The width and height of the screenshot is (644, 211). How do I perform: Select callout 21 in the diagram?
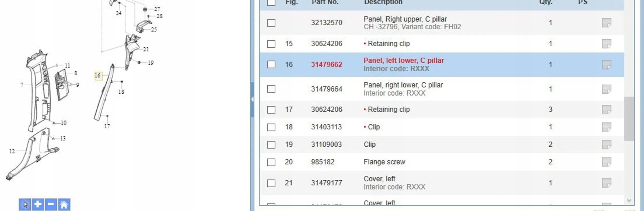click(x=146, y=49)
